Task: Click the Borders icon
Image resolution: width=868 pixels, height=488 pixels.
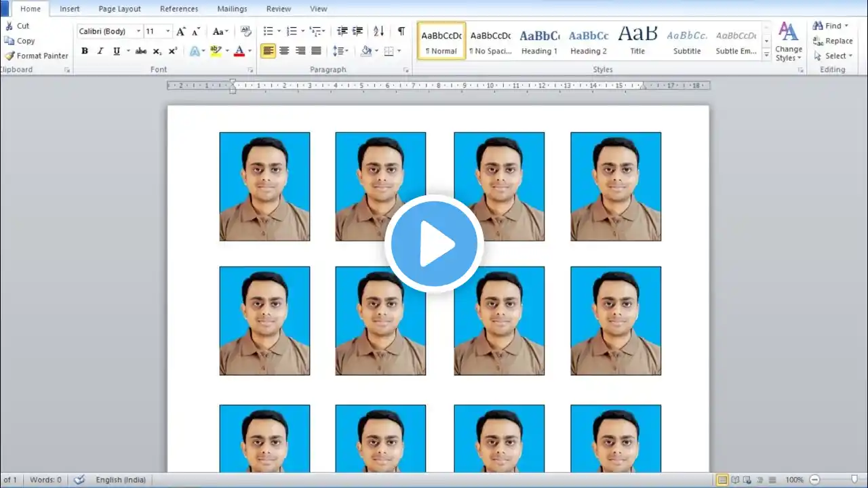Action: pyautogui.click(x=389, y=51)
